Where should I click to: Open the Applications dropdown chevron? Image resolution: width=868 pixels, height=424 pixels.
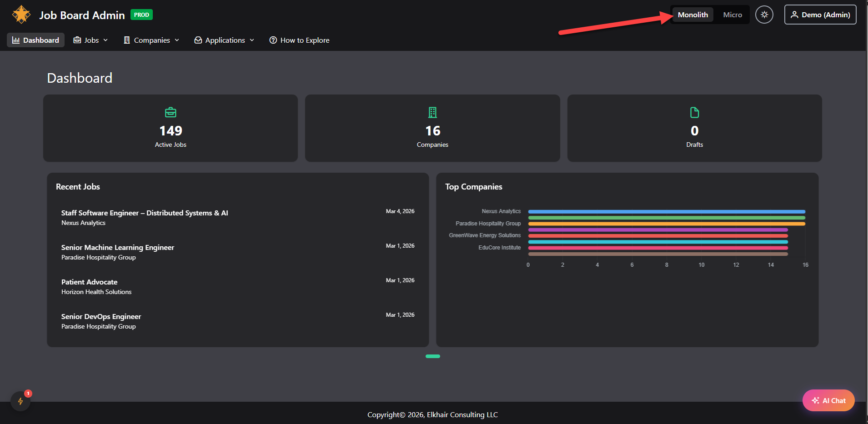point(252,40)
